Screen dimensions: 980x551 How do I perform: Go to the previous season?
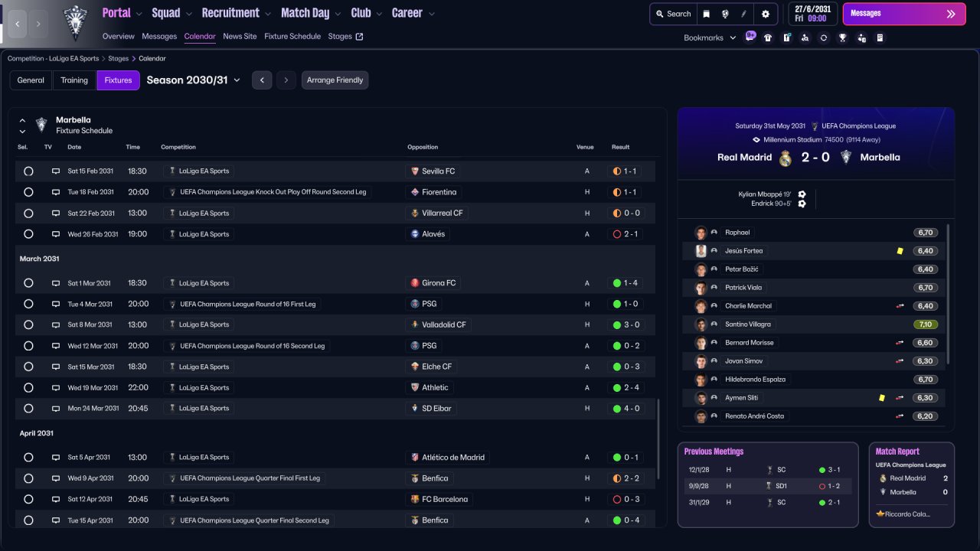click(262, 80)
